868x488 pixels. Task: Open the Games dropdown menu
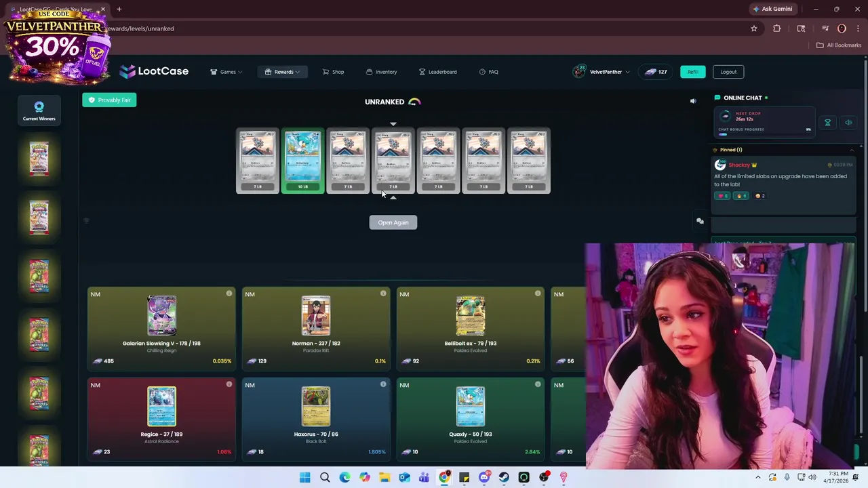click(x=226, y=72)
